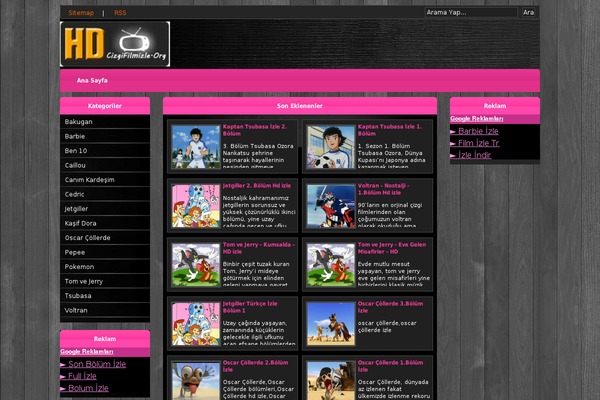Click the Kategoriler panel header
The width and height of the screenshot is (600, 400).
point(105,106)
